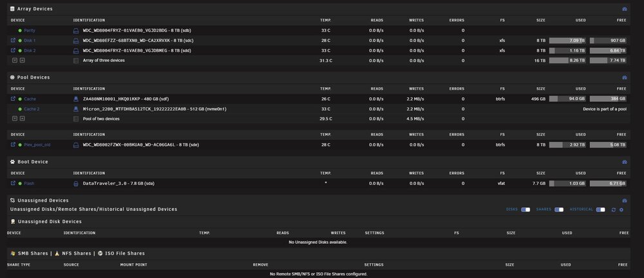Click the 'vfat' filesystem value for Flash
644x278 pixels.
[x=501, y=183]
